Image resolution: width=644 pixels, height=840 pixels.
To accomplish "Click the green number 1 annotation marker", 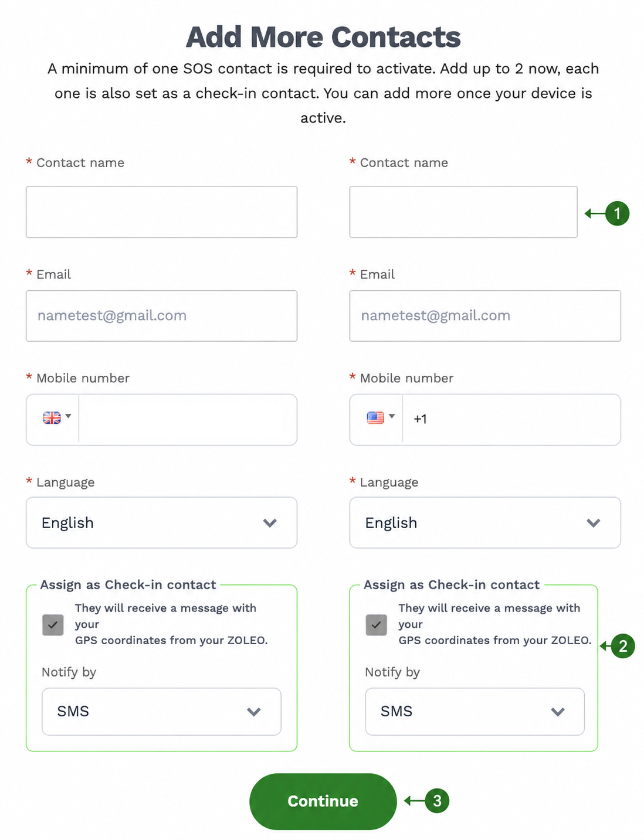I will [x=617, y=213].
